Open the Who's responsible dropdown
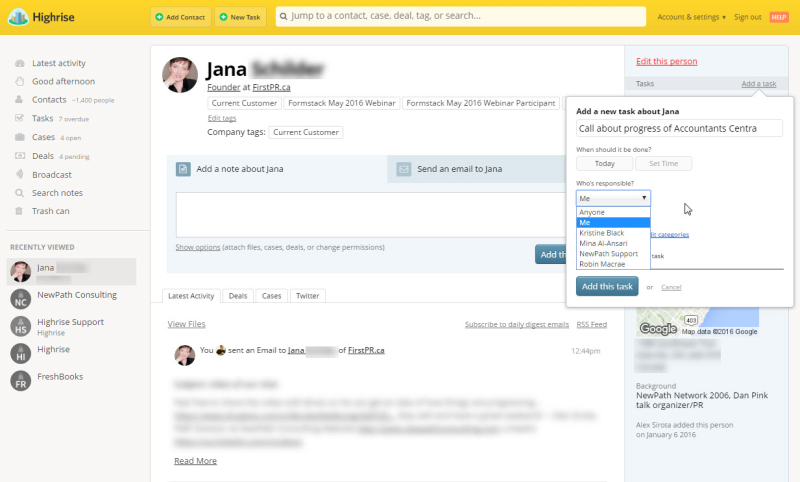Image resolution: width=800 pixels, height=482 pixels. click(613, 198)
